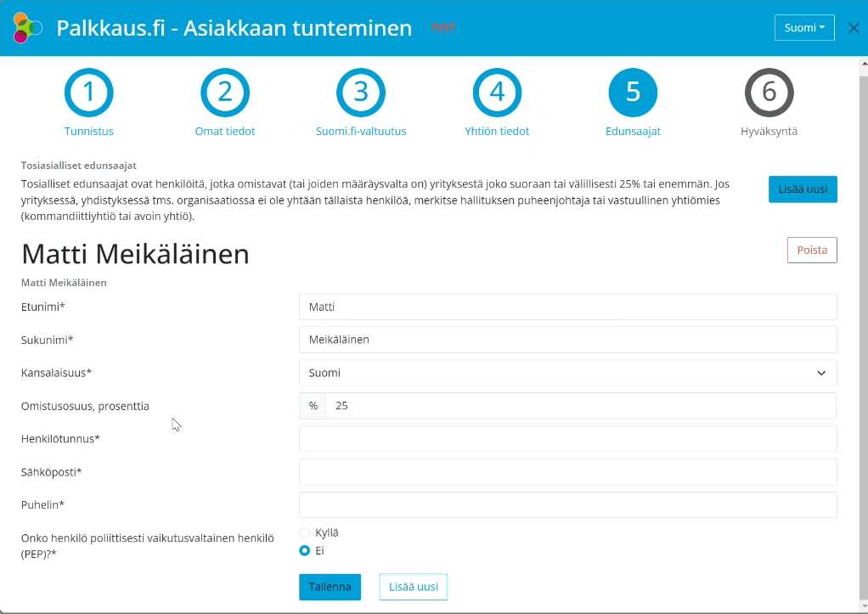This screenshot has height=614, width=868.
Task: Remove beneficiary with Poista button
Action: (x=812, y=251)
